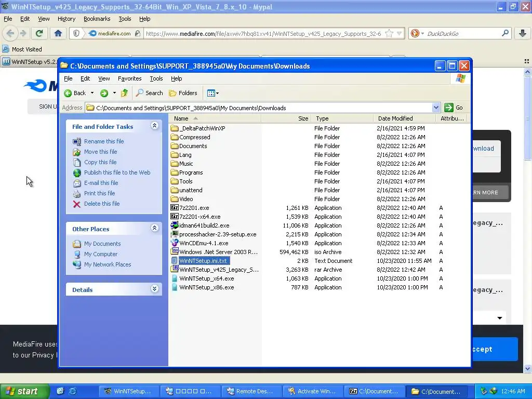The image size is (532, 399).
Task: Select the Tools folder icon
Action: [x=175, y=181]
